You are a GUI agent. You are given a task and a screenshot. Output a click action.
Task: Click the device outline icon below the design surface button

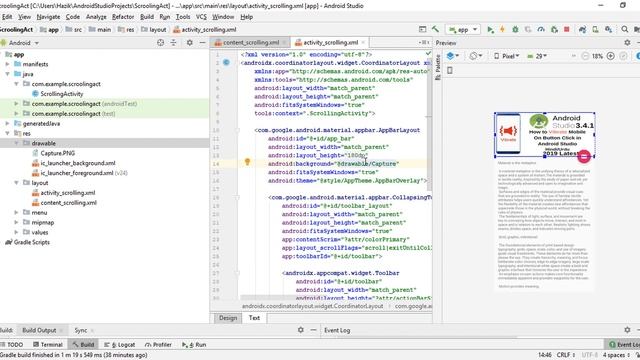[450, 71]
